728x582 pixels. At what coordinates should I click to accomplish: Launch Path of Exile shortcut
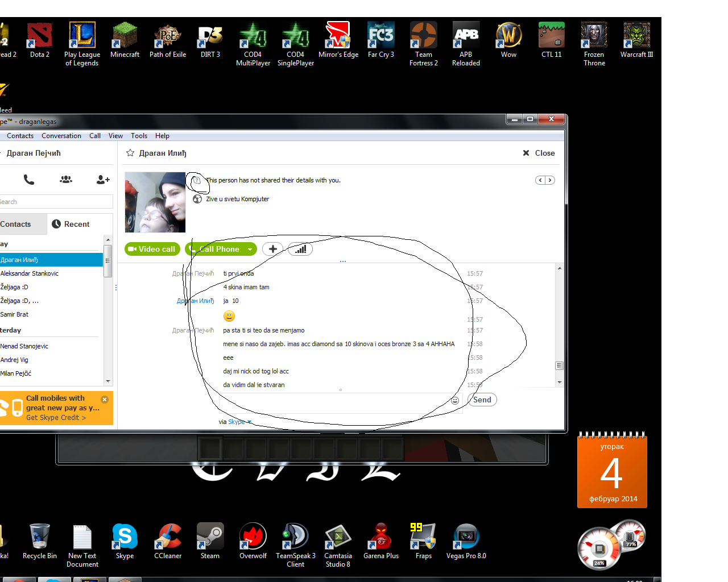168,40
